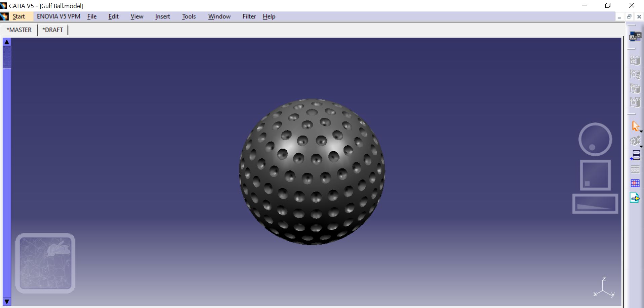Screen dimensions: 644x308
Task: Click the circular dial viewport widget
Action: (x=595, y=139)
